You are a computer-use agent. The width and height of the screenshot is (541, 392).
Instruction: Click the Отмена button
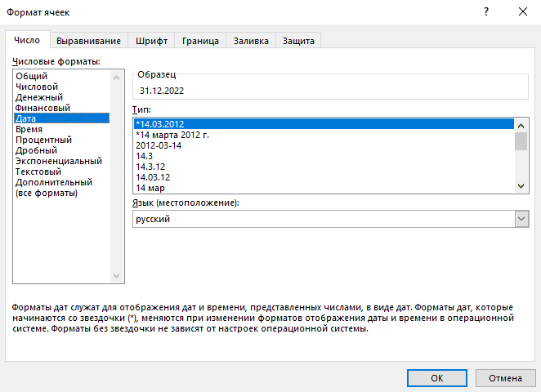click(505, 378)
